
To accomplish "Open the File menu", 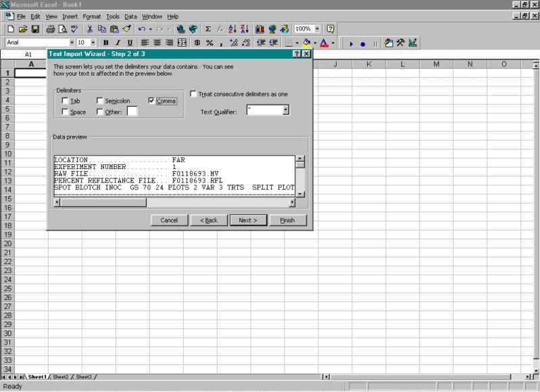I will pos(21,16).
